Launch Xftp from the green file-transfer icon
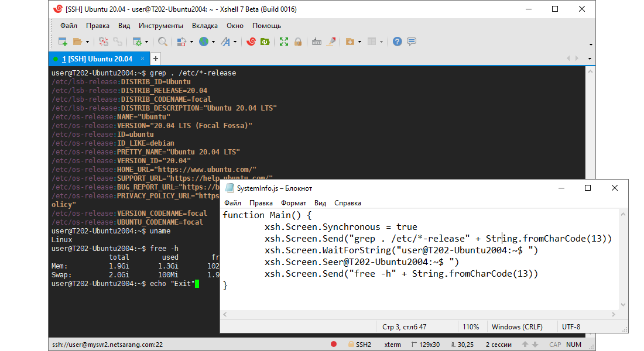644x351 pixels. [x=265, y=42]
